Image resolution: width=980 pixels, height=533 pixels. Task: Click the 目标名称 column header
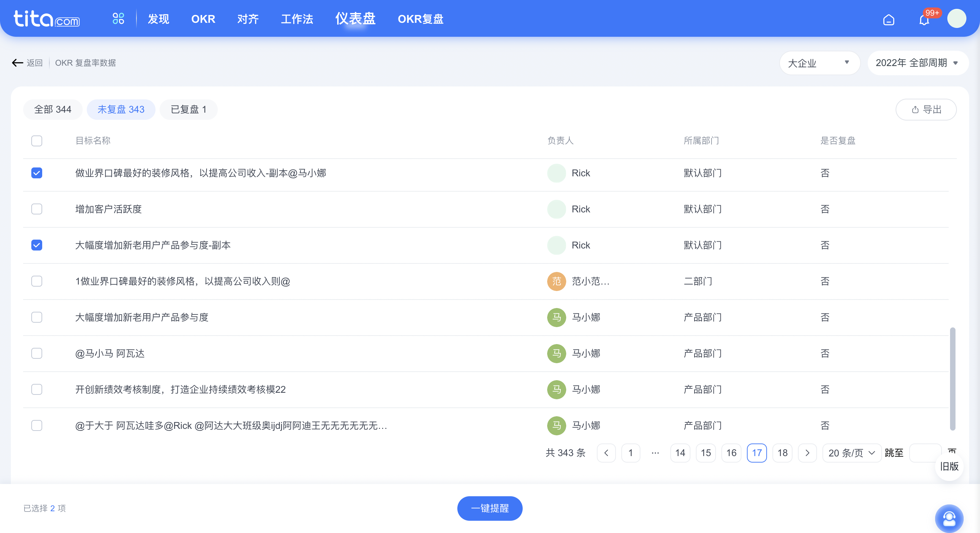tap(93, 141)
